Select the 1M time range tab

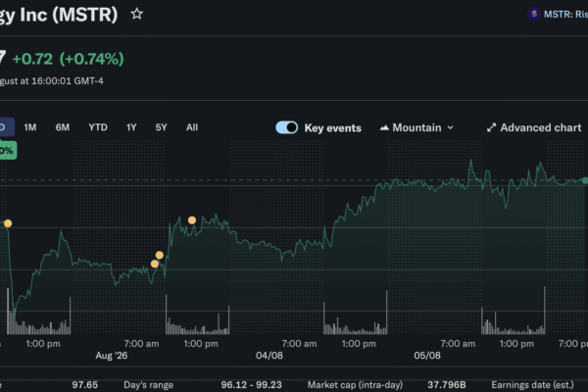30,127
